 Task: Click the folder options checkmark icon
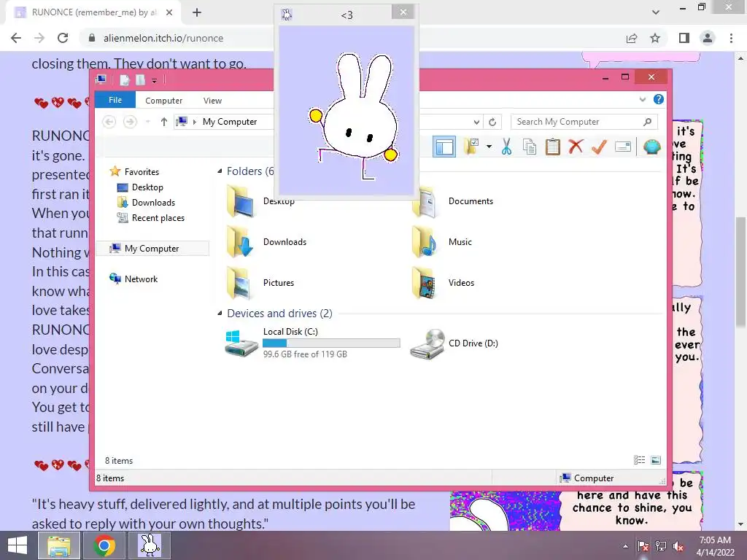pos(471,147)
